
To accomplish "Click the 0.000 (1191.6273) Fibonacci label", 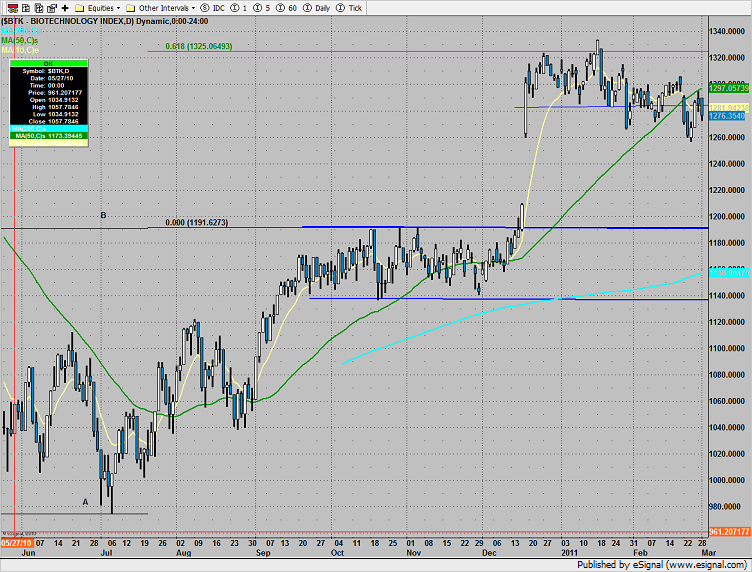I will [x=197, y=222].
